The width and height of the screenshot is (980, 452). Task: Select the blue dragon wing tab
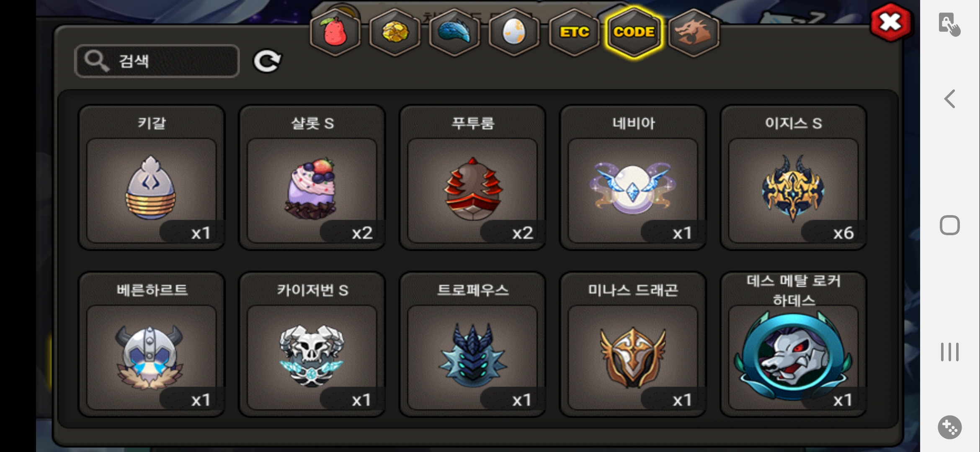[454, 32]
